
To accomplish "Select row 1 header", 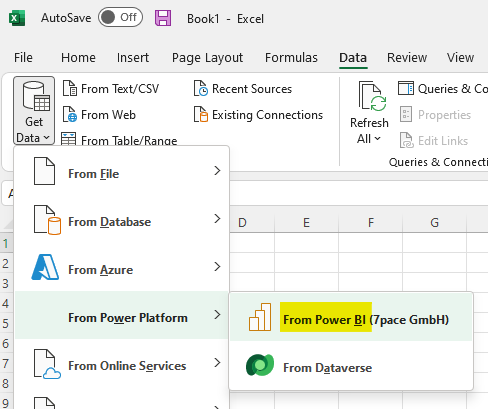I will coord(6,244).
